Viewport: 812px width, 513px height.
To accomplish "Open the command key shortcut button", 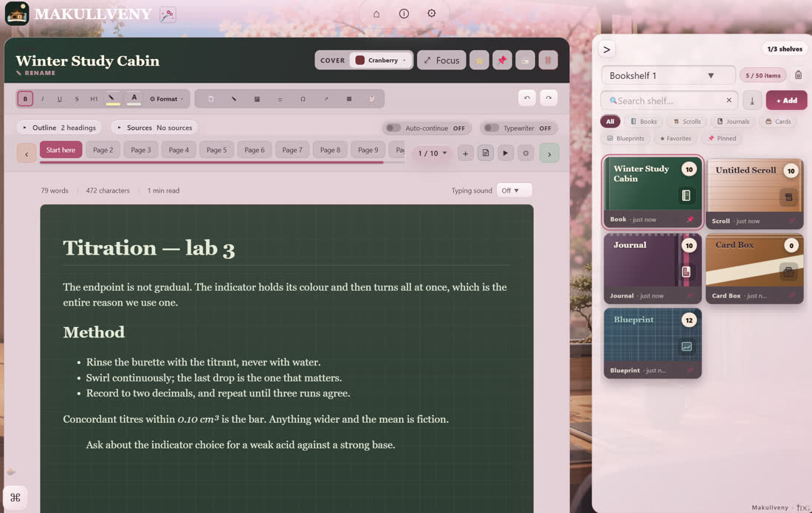I will tap(15, 497).
